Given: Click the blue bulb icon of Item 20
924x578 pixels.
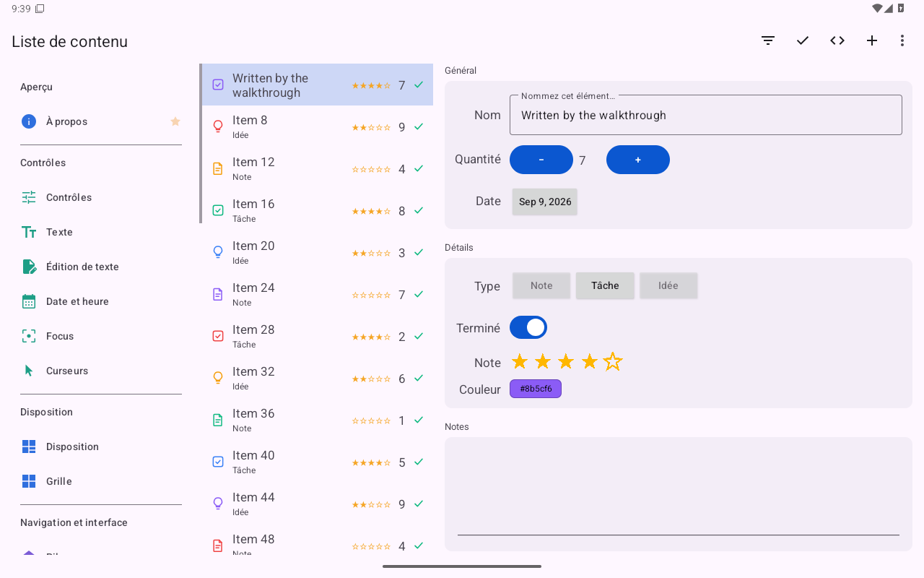Looking at the screenshot, I should pos(218,252).
